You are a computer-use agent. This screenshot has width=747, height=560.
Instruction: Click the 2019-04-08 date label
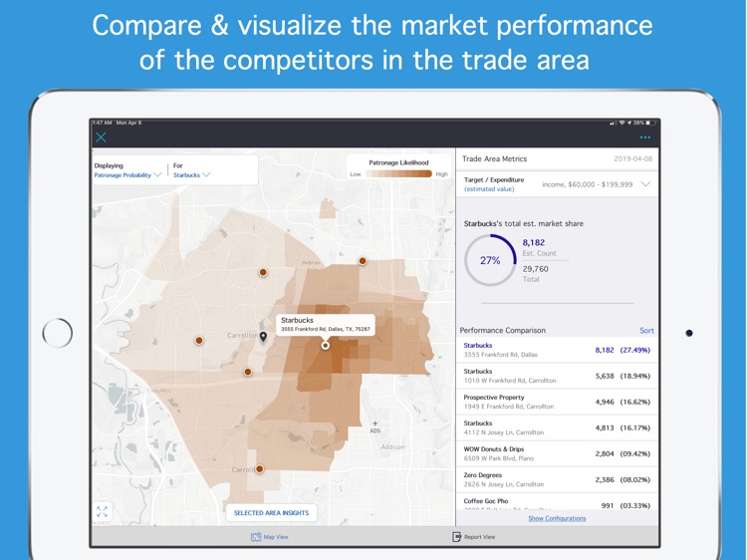(x=632, y=158)
